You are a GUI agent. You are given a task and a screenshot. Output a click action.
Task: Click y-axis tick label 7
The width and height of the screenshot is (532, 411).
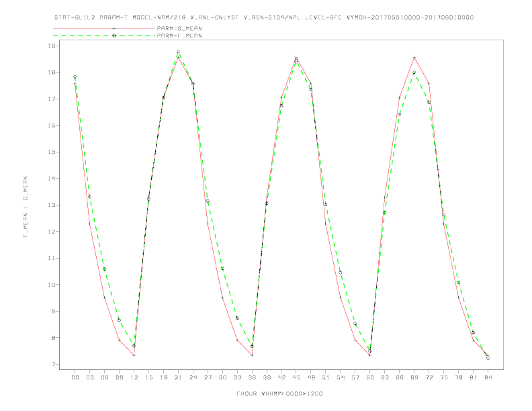(54, 364)
